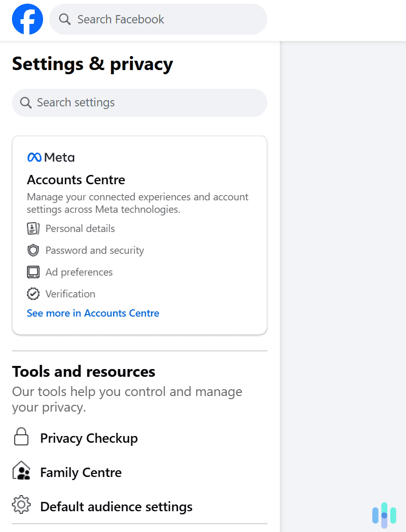This screenshot has width=406, height=532.
Task: Open the floating widget at bottom right
Action: (x=384, y=514)
